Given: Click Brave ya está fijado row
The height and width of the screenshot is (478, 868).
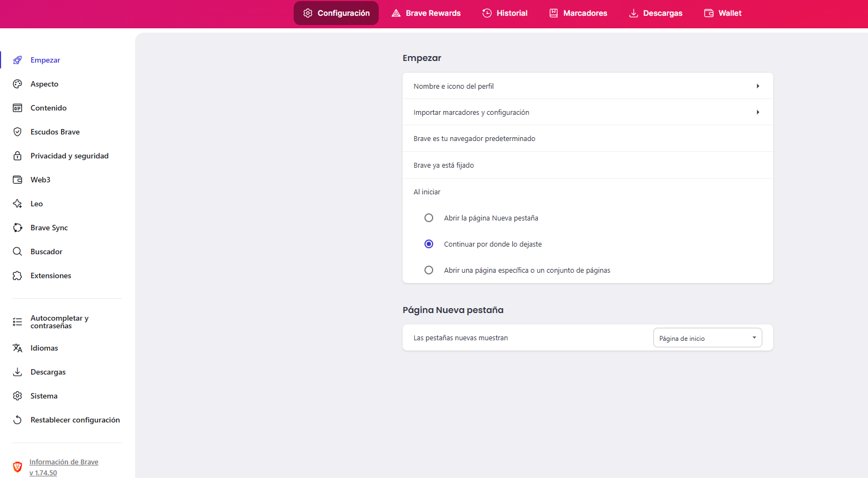Looking at the screenshot, I should pos(587,166).
